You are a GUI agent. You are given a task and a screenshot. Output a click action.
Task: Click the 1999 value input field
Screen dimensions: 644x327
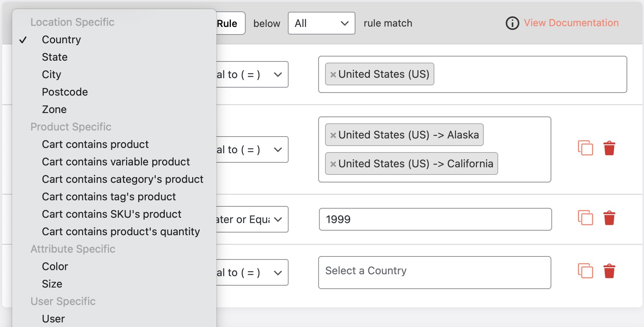435,219
